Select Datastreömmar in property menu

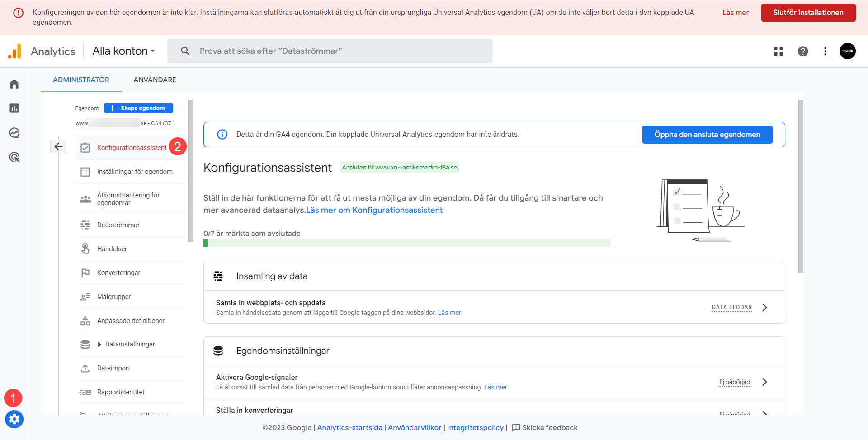118,225
